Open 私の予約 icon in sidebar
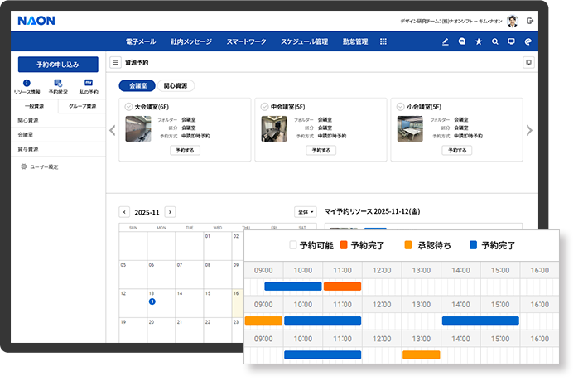Screen dimensions: 588x381 pos(88,84)
